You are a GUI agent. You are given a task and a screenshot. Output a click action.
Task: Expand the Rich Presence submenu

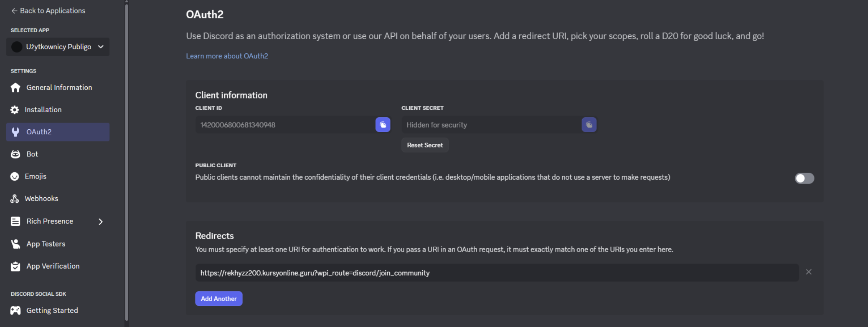(x=101, y=221)
